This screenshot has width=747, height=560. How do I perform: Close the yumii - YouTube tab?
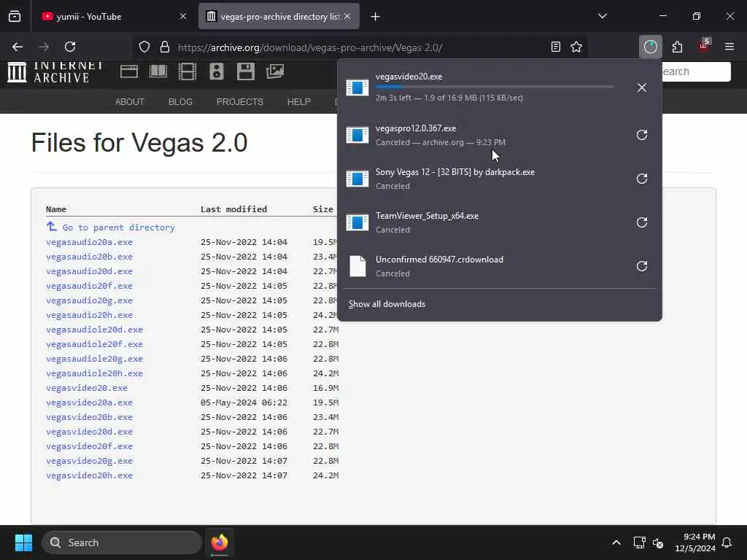183,17
